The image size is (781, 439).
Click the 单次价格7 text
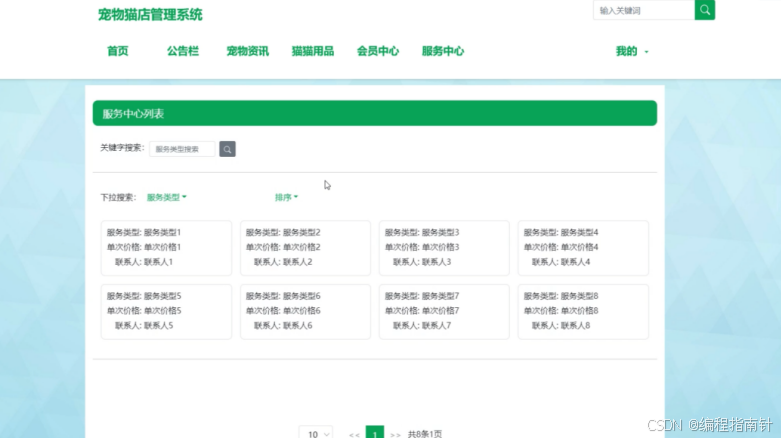440,310
